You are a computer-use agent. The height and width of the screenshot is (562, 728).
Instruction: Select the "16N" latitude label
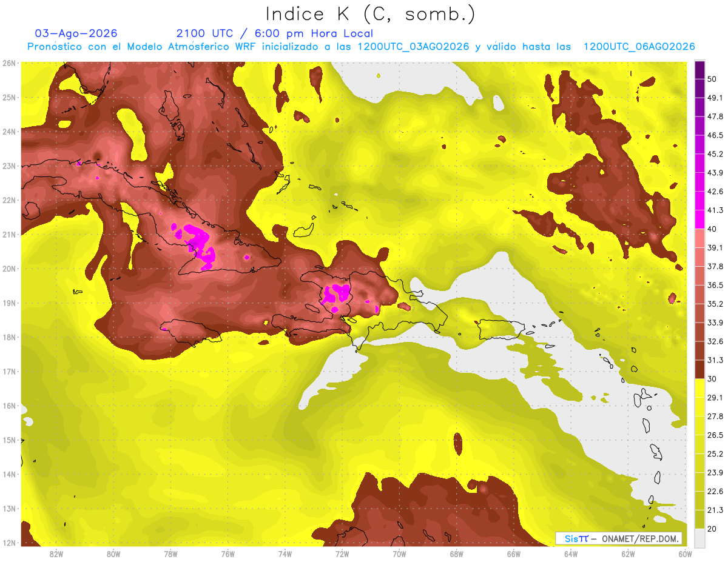[9, 406]
